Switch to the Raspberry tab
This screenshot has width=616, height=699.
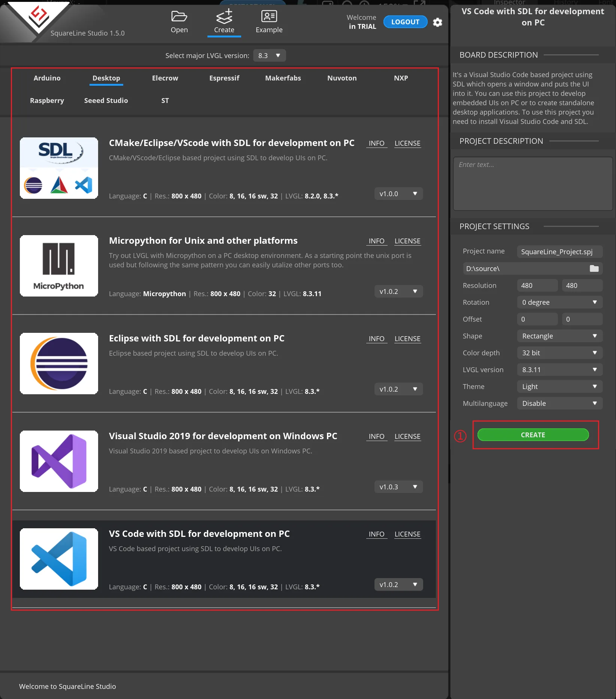click(47, 100)
